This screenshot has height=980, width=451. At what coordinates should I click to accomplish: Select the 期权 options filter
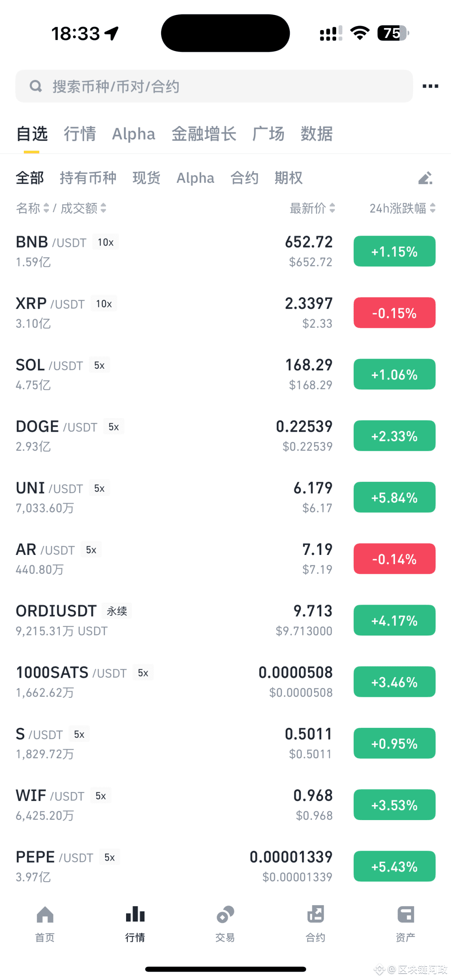point(289,178)
